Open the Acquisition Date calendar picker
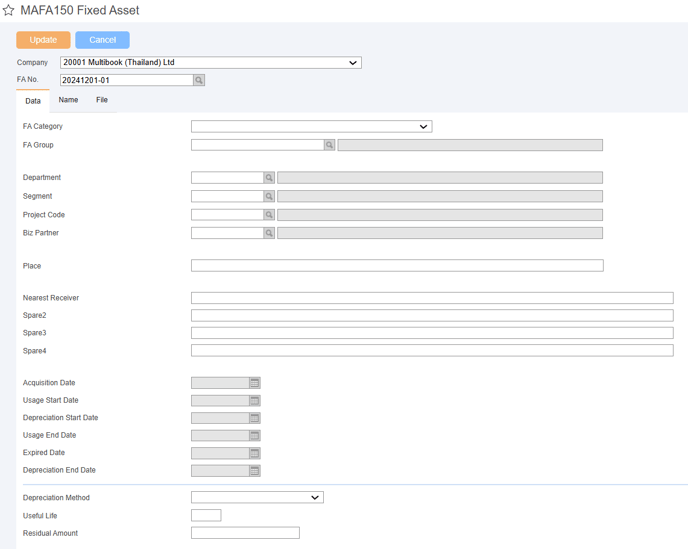 [254, 383]
